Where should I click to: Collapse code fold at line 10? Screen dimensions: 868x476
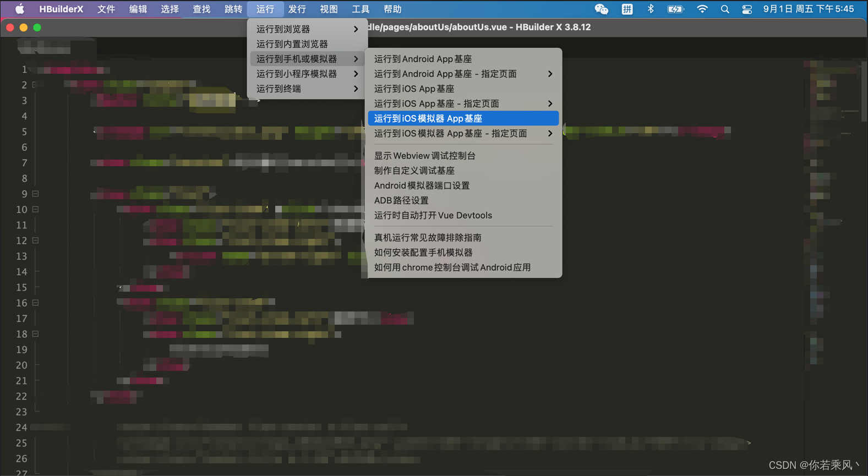[35, 209]
